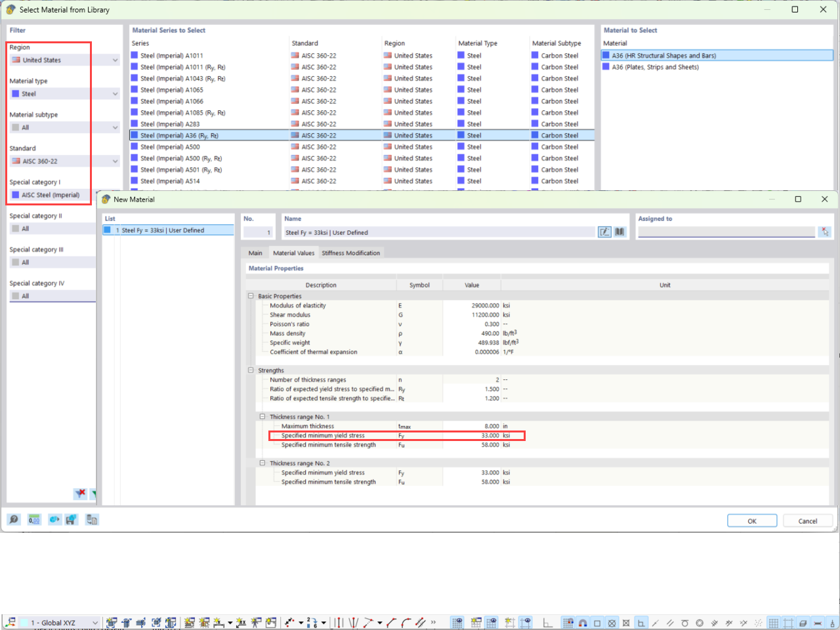Click the arc line tool icon

tap(406, 623)
